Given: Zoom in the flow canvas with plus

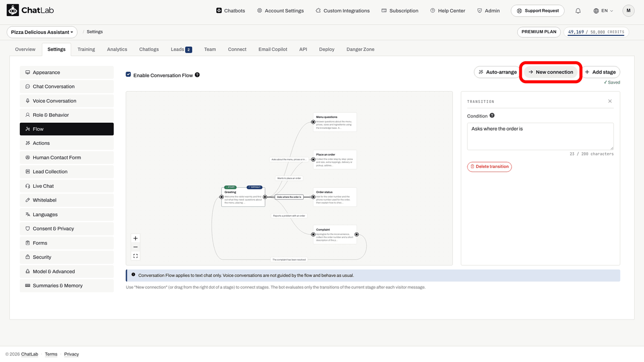Looking at the screenshot, I should [135, 238].
